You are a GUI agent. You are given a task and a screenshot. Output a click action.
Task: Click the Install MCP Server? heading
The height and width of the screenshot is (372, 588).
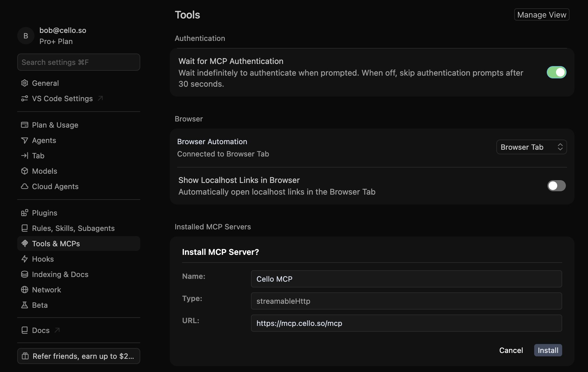(220, 252)
